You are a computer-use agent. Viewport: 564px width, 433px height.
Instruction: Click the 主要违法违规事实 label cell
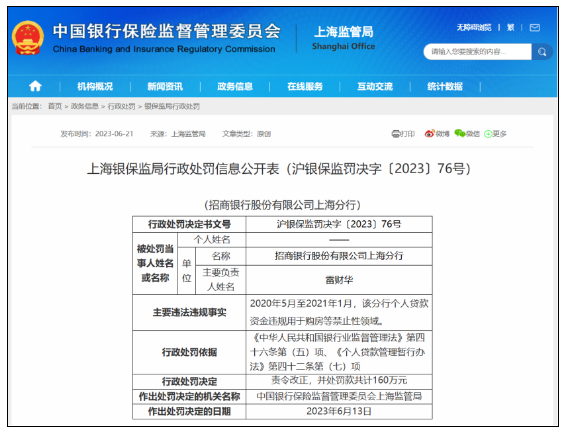189,313
